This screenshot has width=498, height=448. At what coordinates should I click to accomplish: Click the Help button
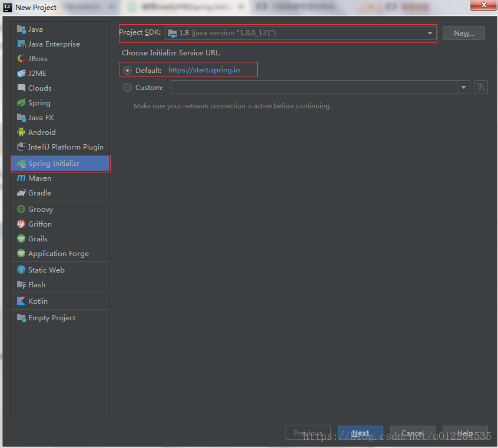click(465, 433)
